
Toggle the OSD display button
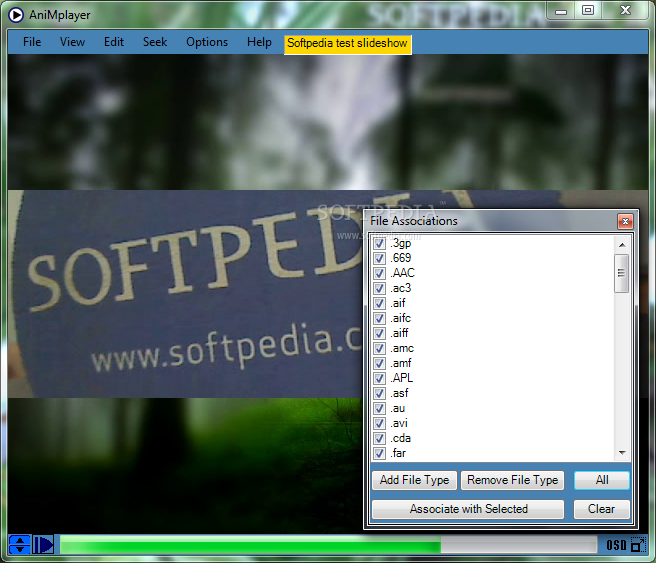coord(616,545)
